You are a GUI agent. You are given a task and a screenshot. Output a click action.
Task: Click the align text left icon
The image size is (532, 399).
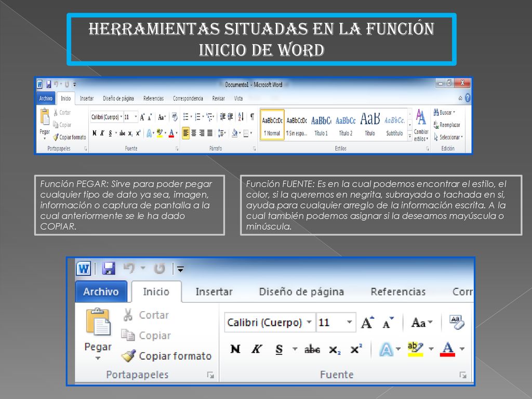click(185, 133)
